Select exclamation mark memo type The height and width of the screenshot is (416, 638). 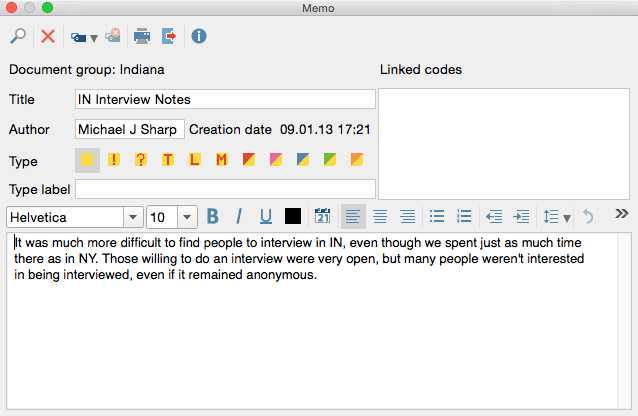click(114, 160)
